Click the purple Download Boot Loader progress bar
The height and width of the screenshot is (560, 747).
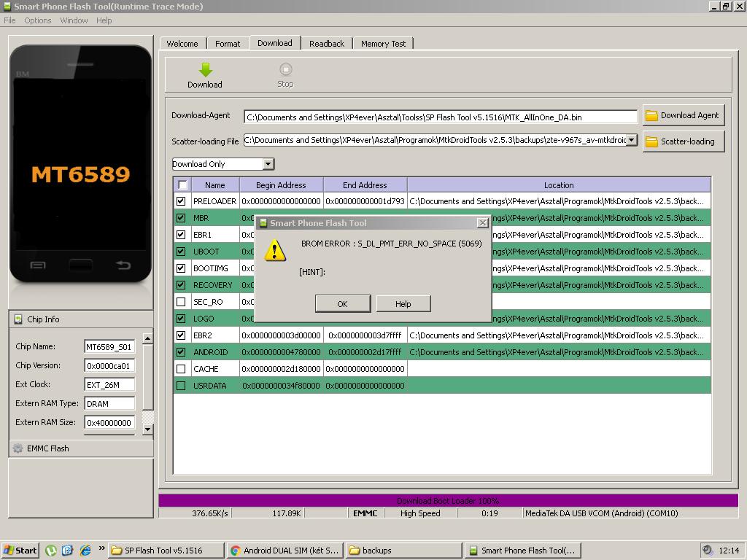pyautogui.click(x=449, y=500)
